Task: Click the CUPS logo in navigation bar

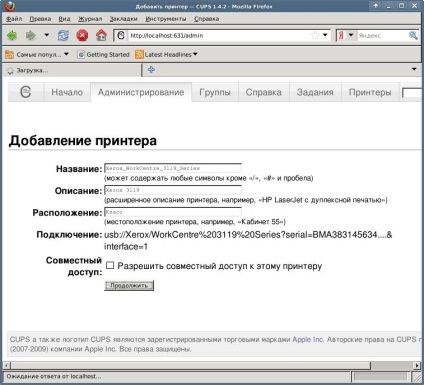Action: [x=26, y=92]
